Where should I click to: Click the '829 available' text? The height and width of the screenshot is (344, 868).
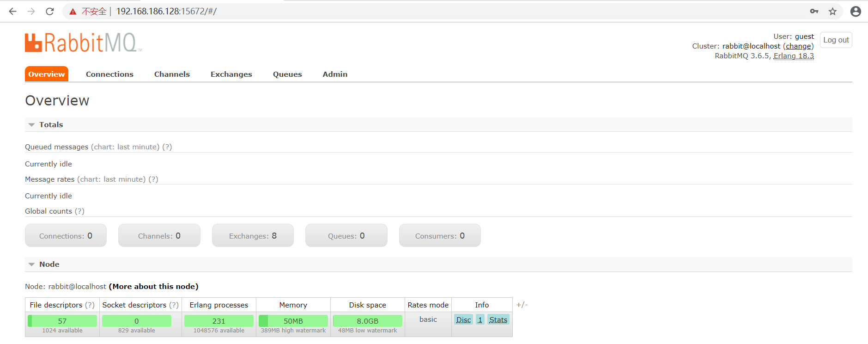coord(137,331)
